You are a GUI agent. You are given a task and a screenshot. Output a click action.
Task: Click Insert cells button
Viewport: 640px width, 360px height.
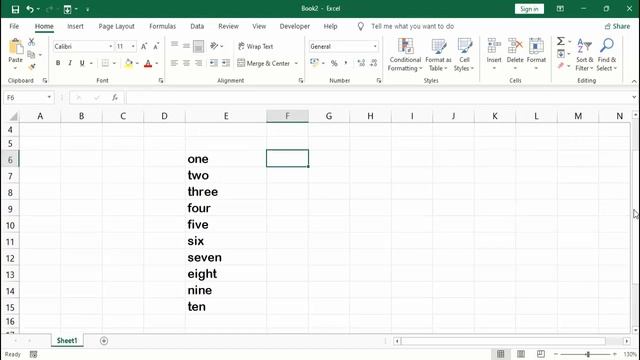494,53
